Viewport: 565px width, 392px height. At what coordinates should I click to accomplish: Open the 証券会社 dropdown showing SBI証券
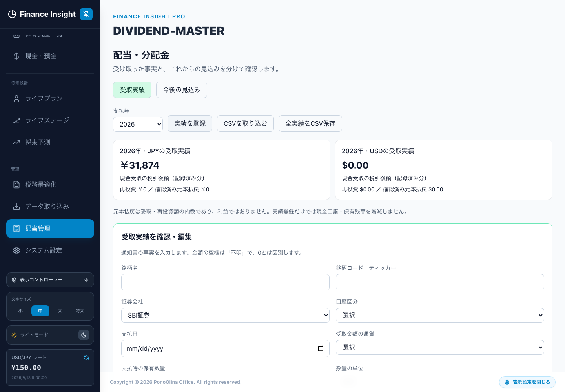tap(225, 315)
